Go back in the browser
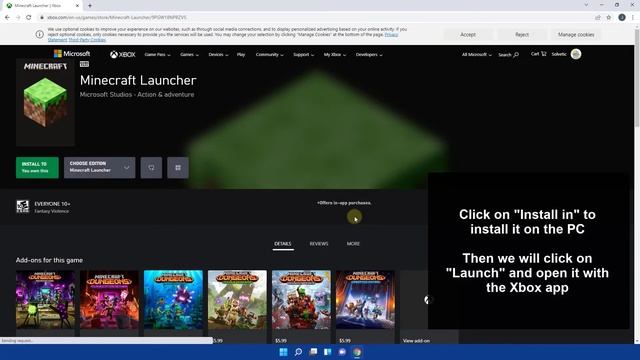Image resolution: width=640 pixels, height=360 pixels. (7, 17)
